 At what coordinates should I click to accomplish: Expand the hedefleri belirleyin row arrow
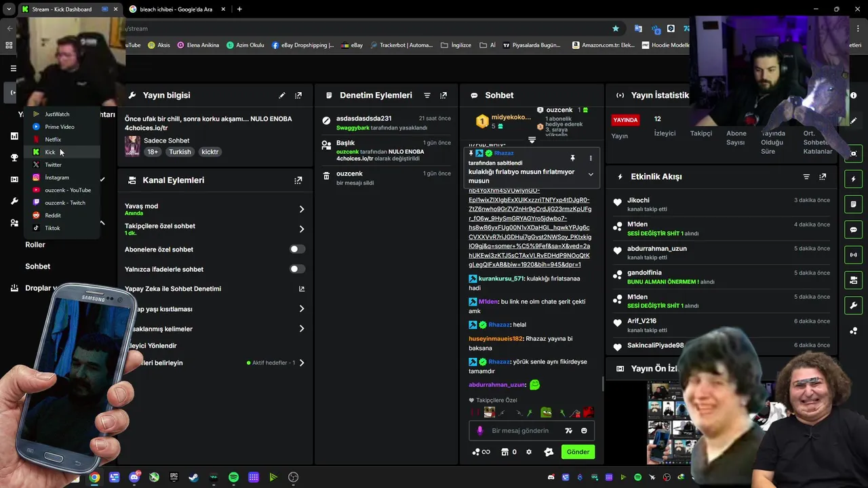point(302,363)
